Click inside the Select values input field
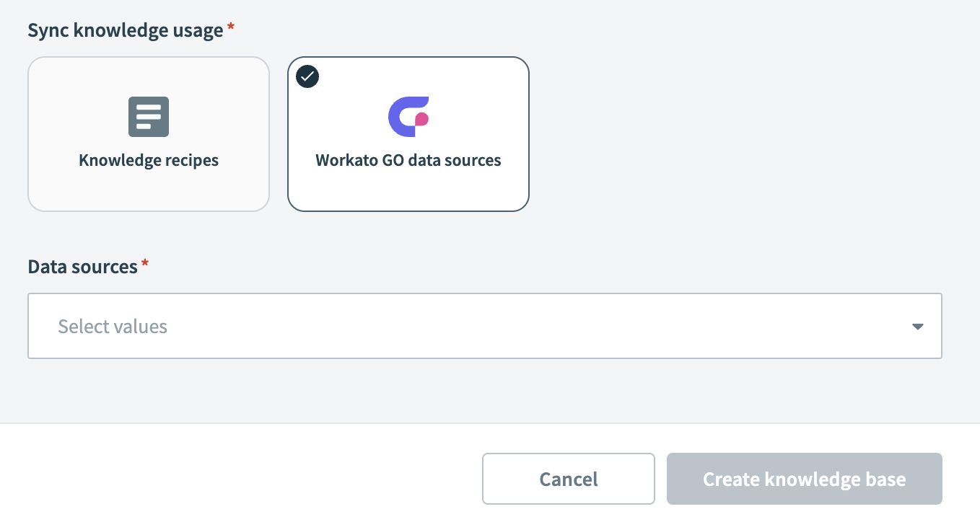The width and height of the screenshot is (980, 522). 289,326
